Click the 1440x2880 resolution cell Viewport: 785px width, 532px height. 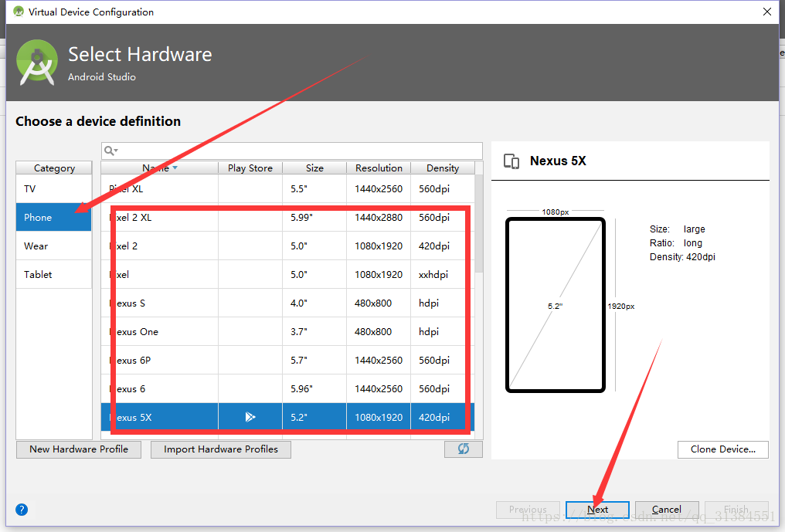pos(379,217)
